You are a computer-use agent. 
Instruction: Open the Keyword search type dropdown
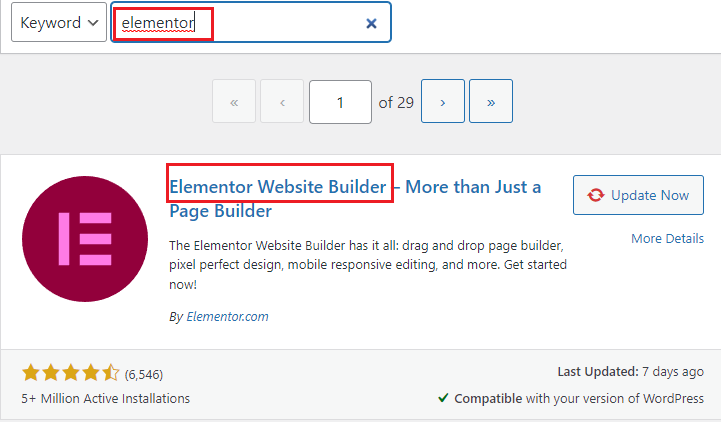click(59, 22)
